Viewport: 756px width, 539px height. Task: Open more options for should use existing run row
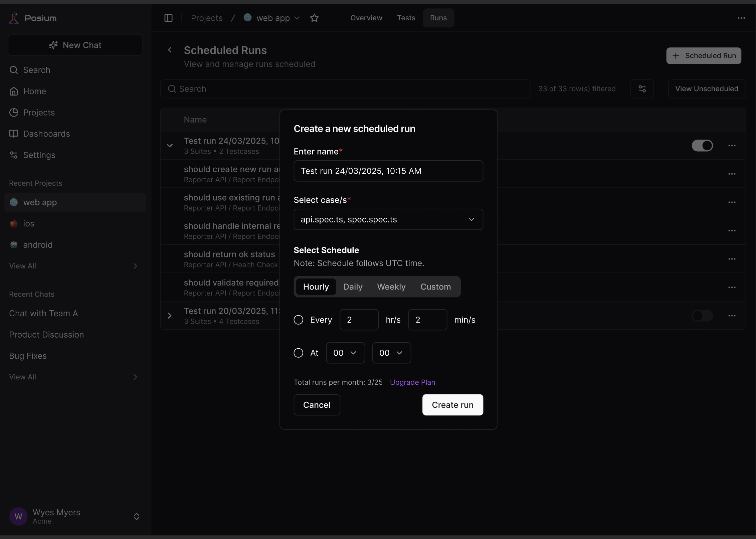click(x=732, y=202)
